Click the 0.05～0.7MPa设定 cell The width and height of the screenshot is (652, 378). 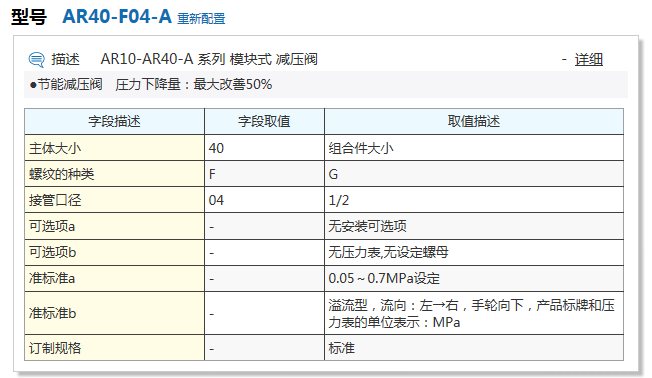click(474, 279)
